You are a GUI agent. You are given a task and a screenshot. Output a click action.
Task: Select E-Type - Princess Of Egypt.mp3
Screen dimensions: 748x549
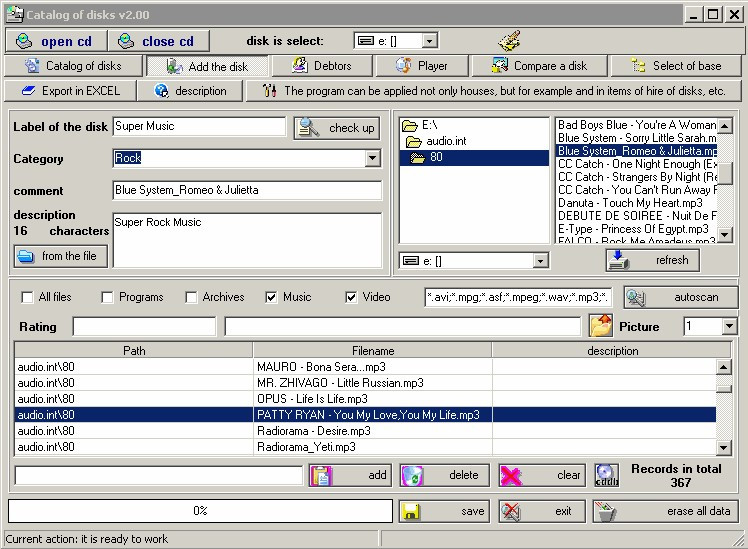[636, 229]
